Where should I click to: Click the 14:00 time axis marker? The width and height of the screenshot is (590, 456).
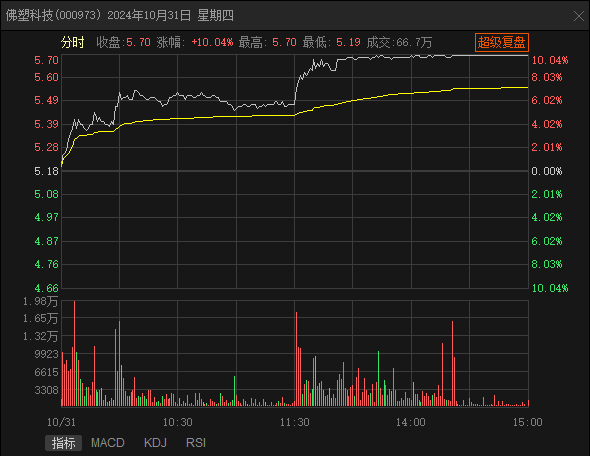click(411, 422)
